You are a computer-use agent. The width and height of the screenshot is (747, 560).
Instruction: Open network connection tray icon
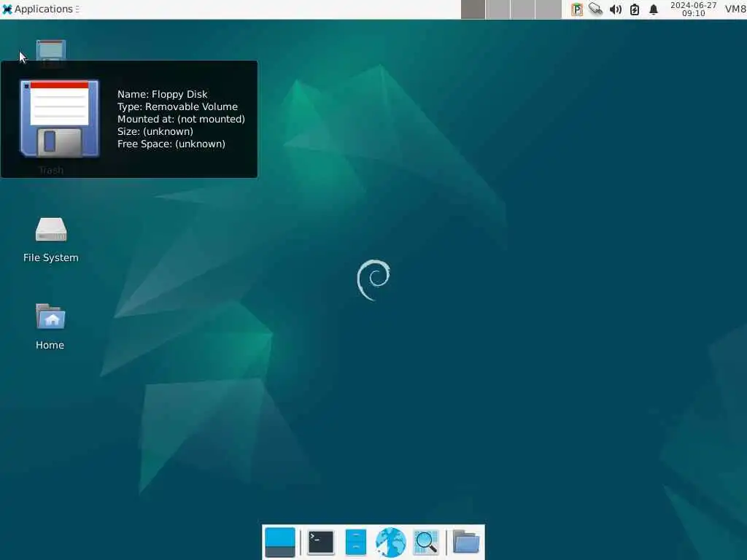click(595, 9)
